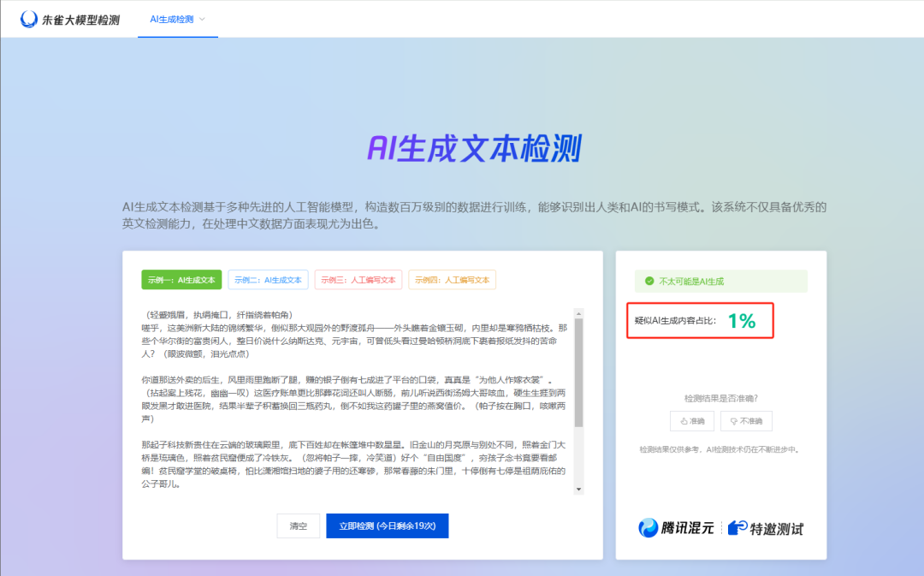This screenshot has width=924, height=576.
Task: Load 示例二:AI生成文本 sample
Action: point(267,280)
